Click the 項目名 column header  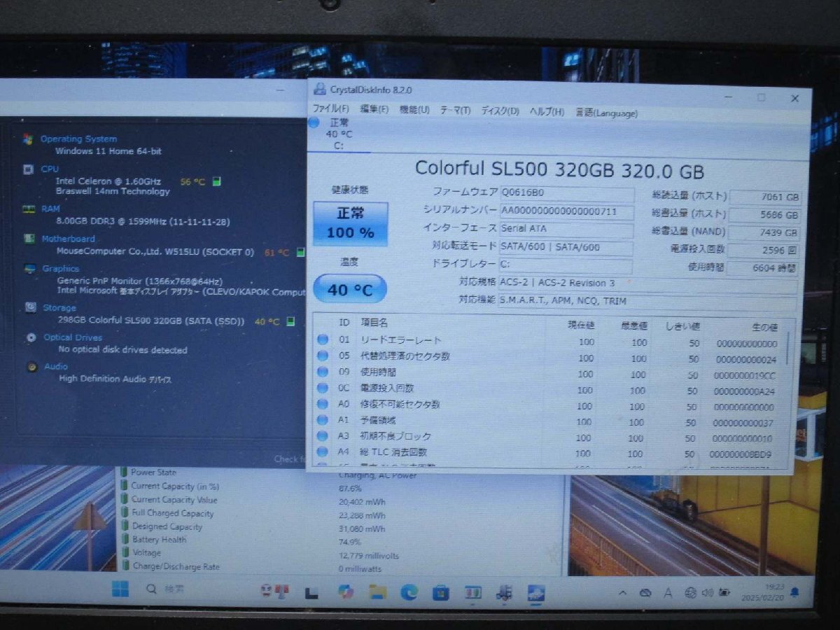click(x=374, y=323)
